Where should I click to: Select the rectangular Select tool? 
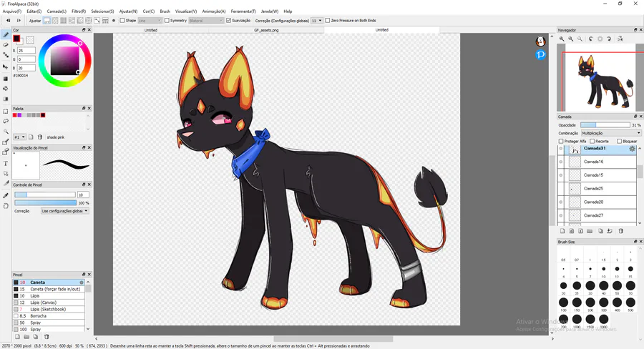[x=6, y=112]
